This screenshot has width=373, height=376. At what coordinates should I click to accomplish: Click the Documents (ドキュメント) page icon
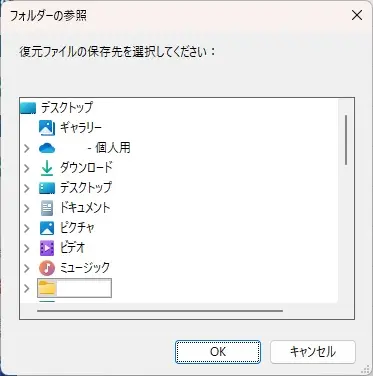(x=47, y=208)
